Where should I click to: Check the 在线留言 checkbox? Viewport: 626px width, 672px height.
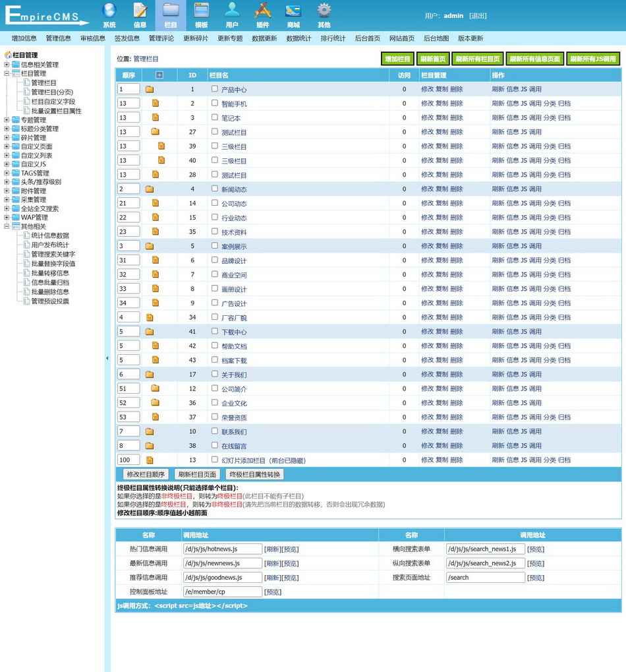click(x=215, y=445)
